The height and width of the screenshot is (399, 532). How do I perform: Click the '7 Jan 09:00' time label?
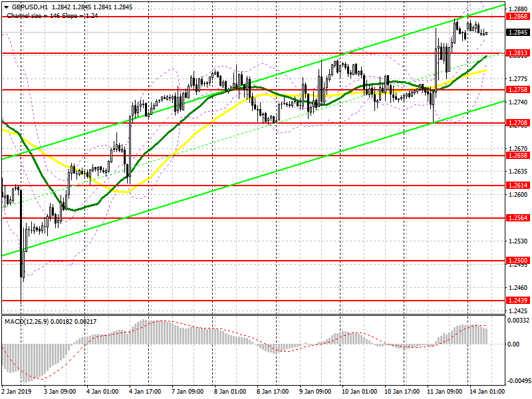click(x=188, y=392)
